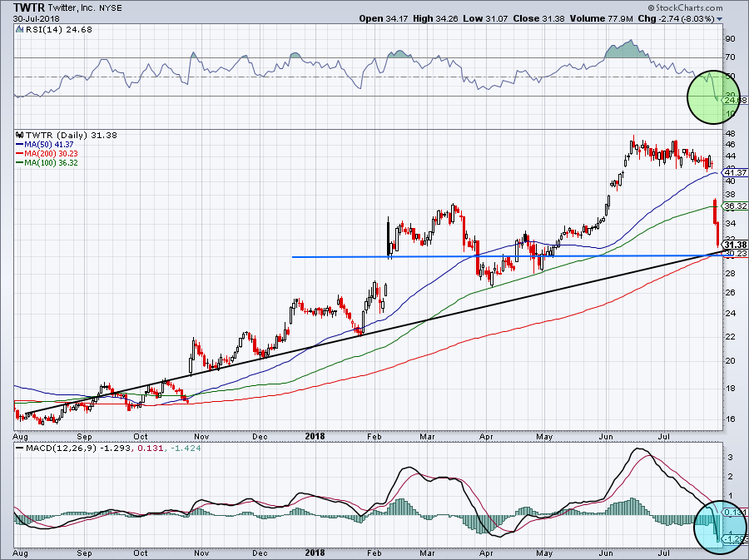749x560 pixels.
Task: Click the RSI indicator icon beside RSI(14)
Action: coord(19,30)
